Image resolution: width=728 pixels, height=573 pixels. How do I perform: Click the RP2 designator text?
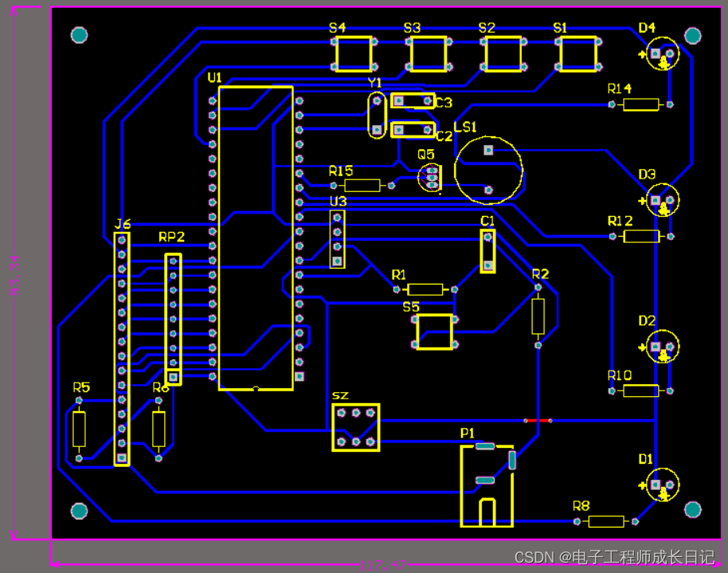tap(172, 237)
